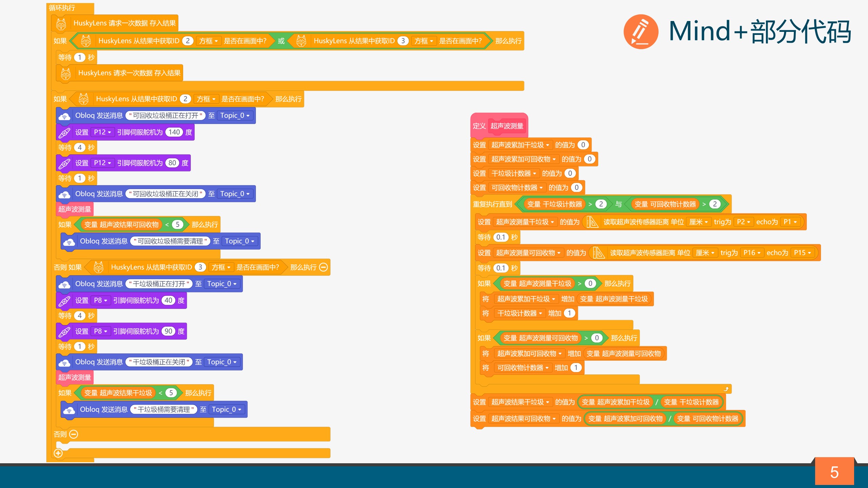The height and width of the screenshot is (488, 868).
Task: Open Topic_0 dropdown after 可回收垃圾桶需要清理
Action: coord(240,241)
